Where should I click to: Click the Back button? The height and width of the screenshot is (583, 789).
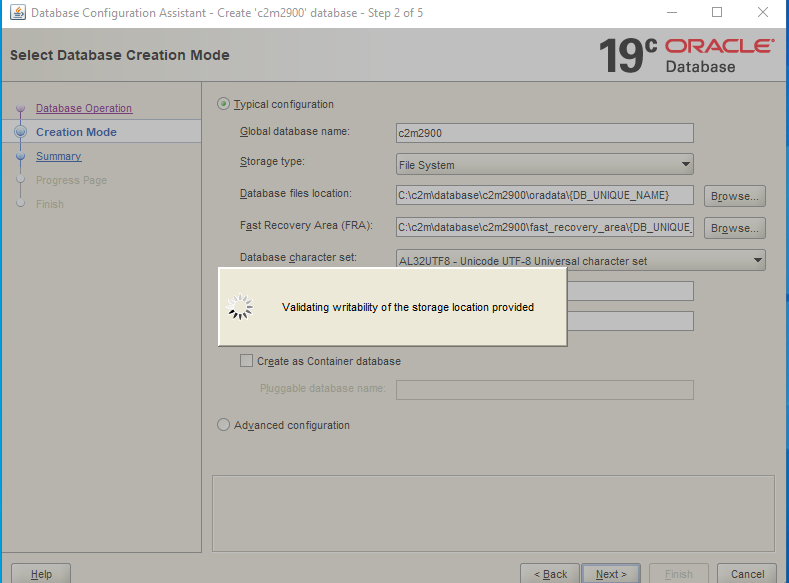[550, 574]
